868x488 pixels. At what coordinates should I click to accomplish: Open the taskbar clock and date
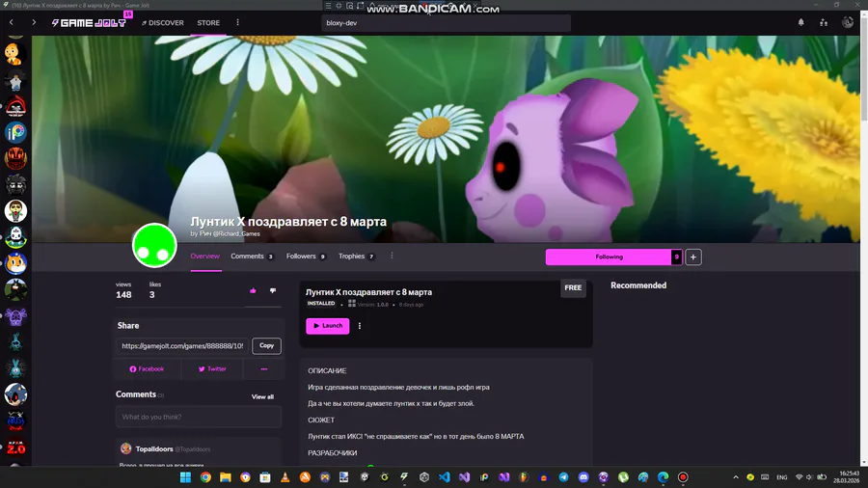849,477
